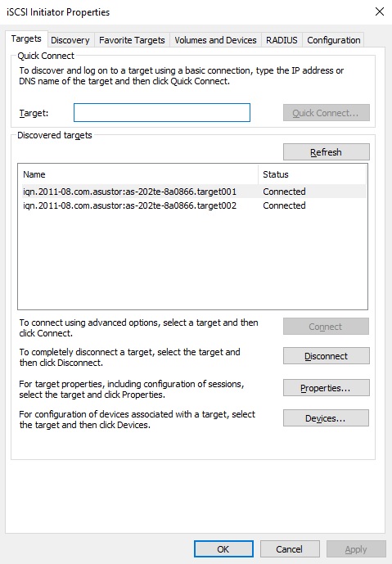Open the Devices configuration button
Screen dimensions: 392x564
click(x=326, y=418)
